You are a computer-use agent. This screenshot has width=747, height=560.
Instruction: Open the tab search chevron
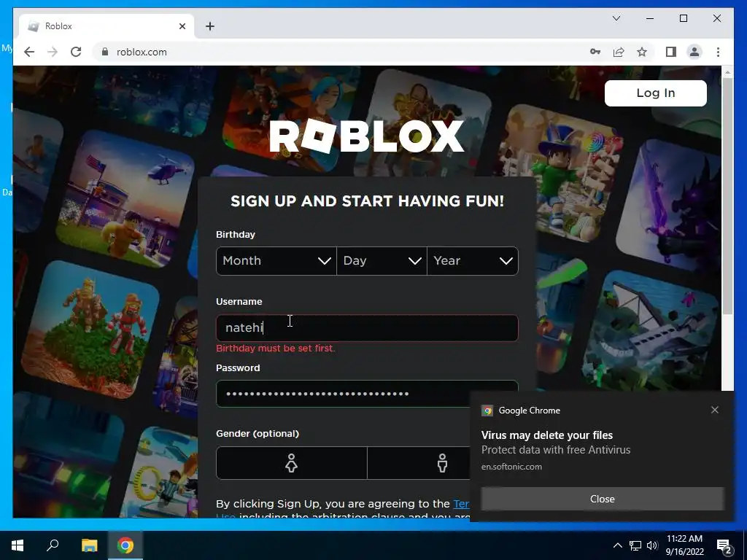(616, 18)
